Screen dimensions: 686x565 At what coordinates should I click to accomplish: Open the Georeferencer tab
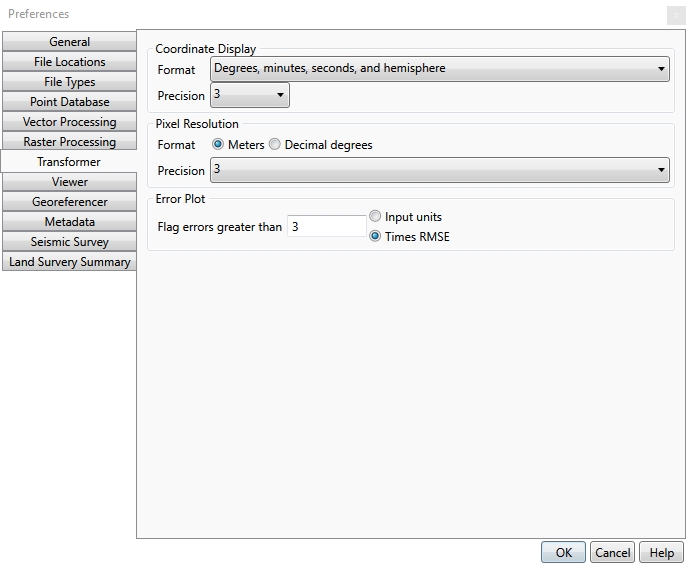pyautogui.click(x=69, y=202)
